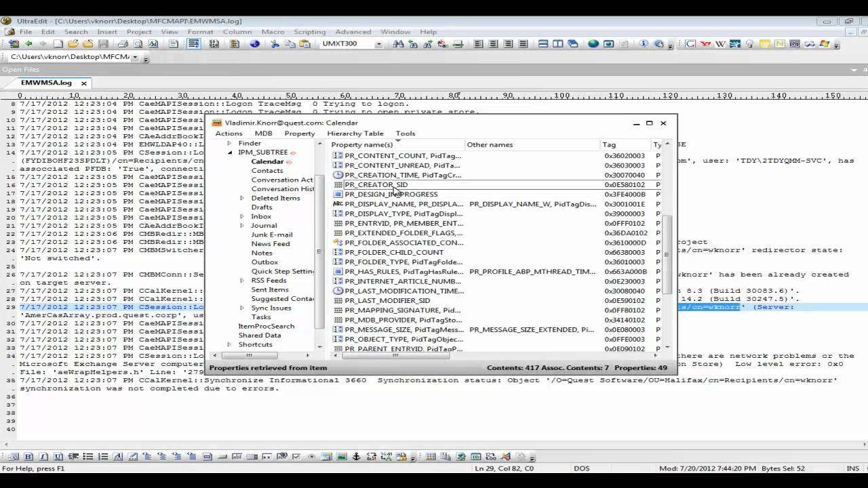Screen dimensions: 868x488
Task: Toggle the Word Wrap toolbar button
Action: click(194, 44)
